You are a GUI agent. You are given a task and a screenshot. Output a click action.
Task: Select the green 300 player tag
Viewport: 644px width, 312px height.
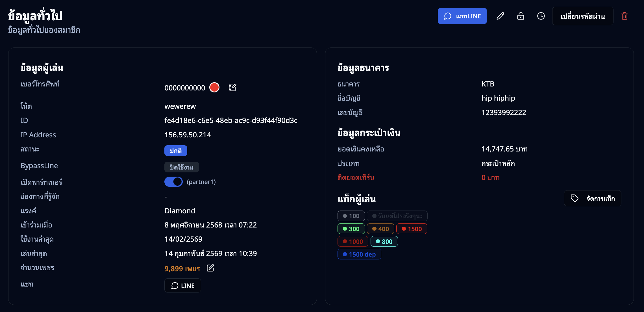coord(351,229)
